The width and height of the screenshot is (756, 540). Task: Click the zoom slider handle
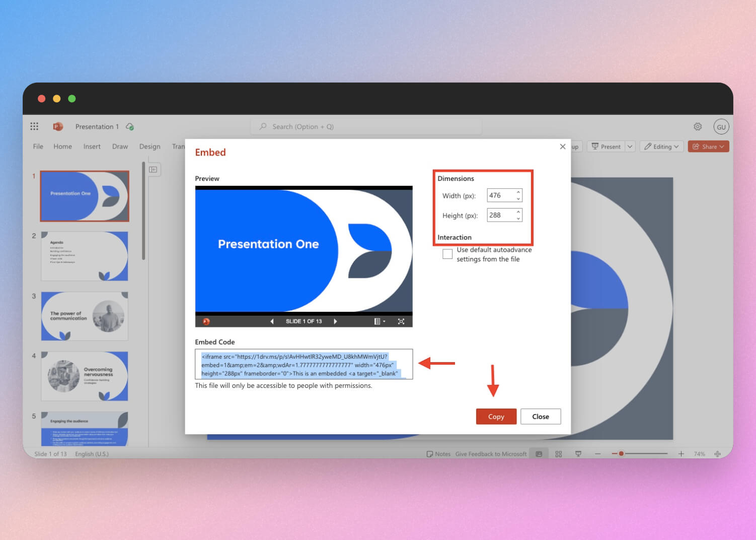[x=621, y=454]
